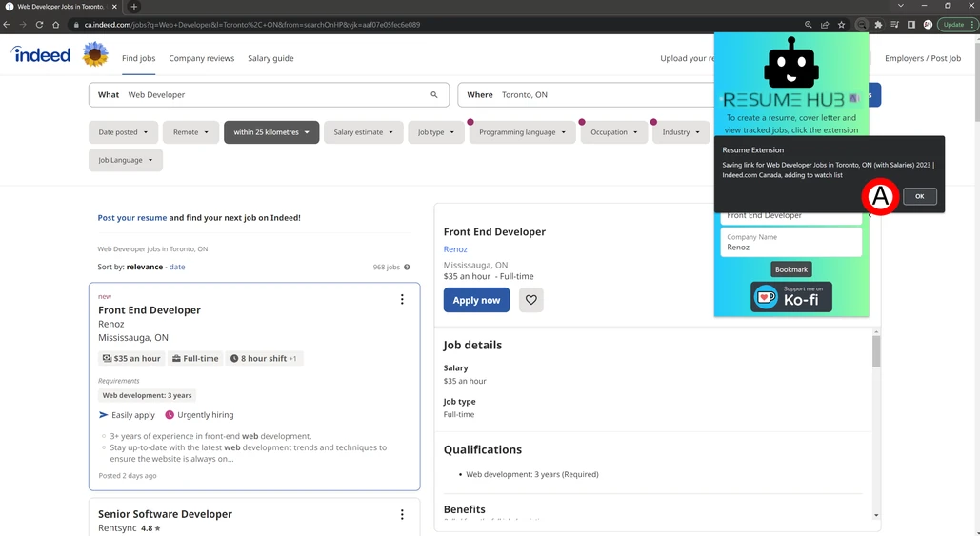Click browser forward arrow
Viewport: 980px width, 536px height.
(x=23, y=25)
